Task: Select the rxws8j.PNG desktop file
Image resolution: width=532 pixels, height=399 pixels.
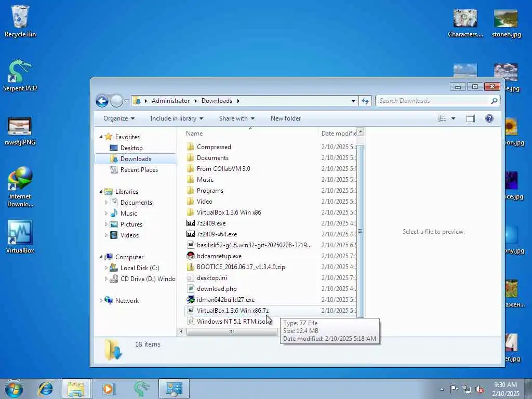Action: pos(20,130)
